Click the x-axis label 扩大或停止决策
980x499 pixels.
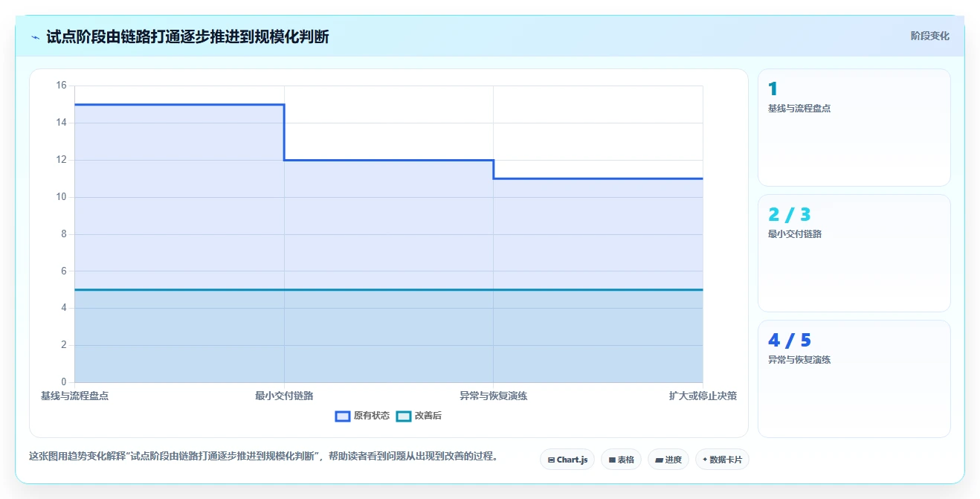[x=703, y=396]
